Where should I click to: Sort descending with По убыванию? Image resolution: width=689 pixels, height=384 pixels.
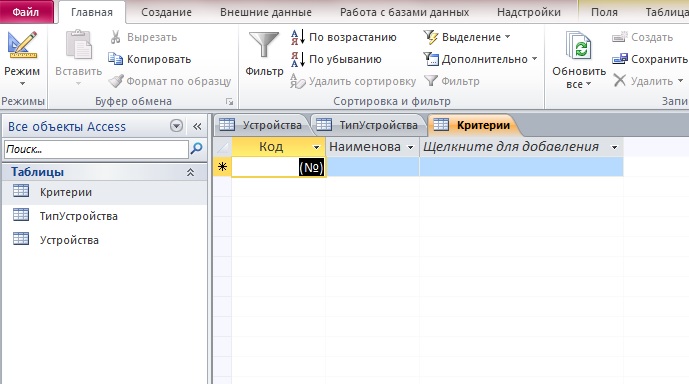pyautogui.click(x=336, y=59)
